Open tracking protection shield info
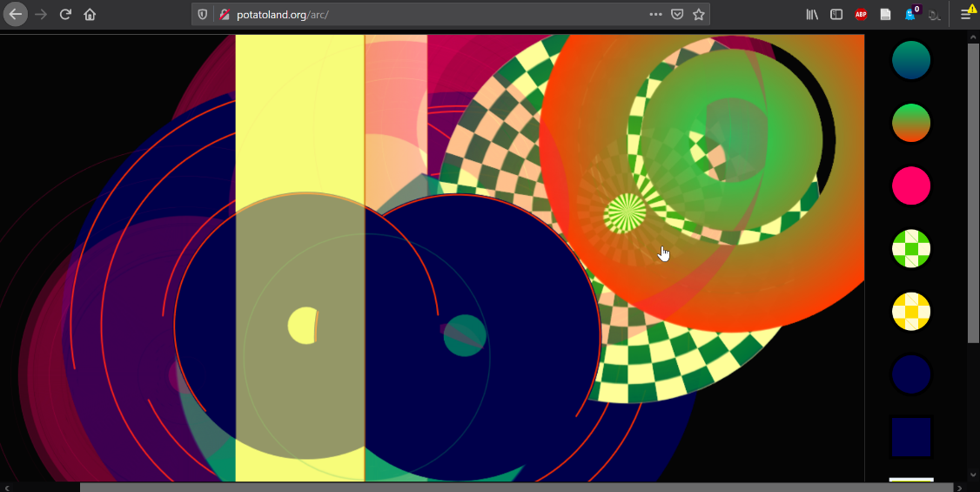Viewport: 980px width, 492px height. point(203,14)
